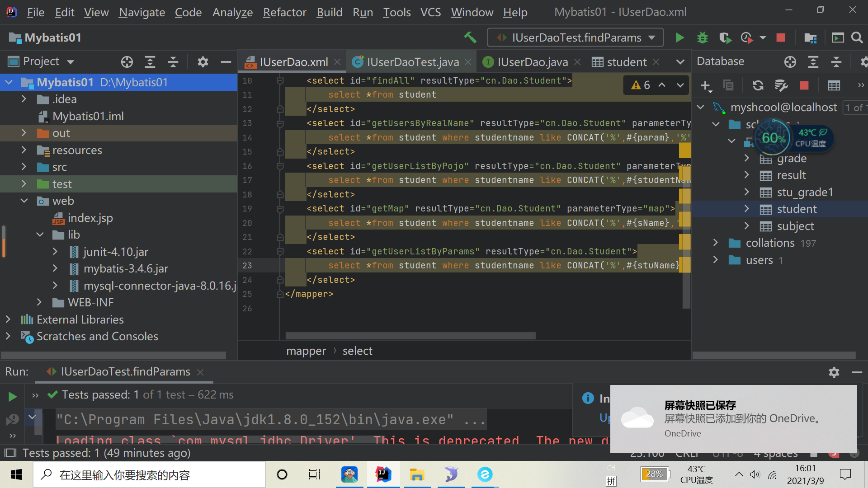Run IUserDaoTest.findParams with green play button
868x488 pixels.
pos(679,38)
